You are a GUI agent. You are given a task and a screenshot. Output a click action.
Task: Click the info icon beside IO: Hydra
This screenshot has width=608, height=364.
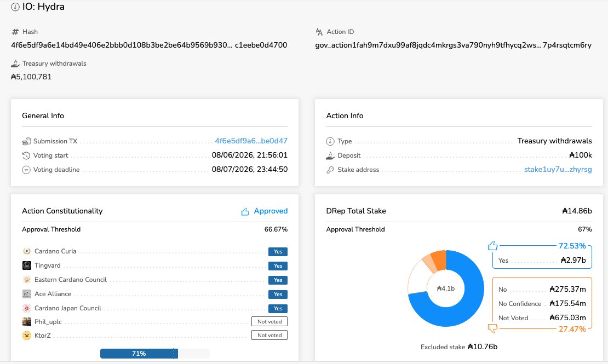tap(15, 7)
